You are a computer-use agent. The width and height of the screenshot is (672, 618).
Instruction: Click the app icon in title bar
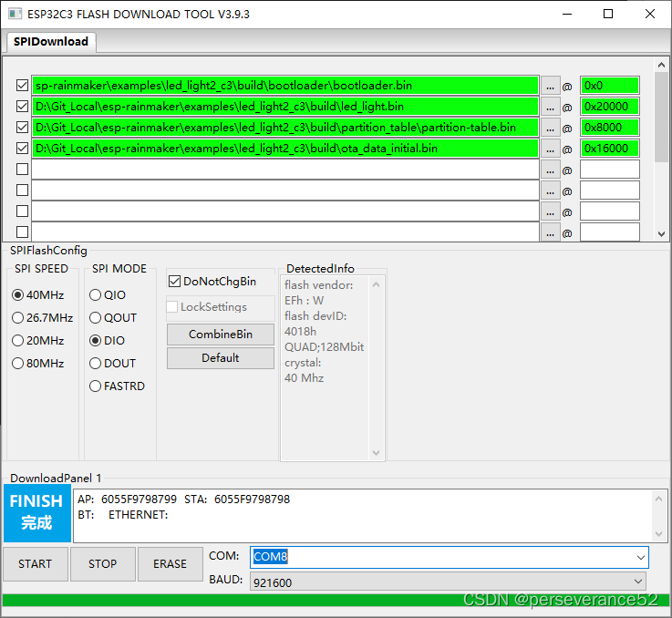click(15, 14)
